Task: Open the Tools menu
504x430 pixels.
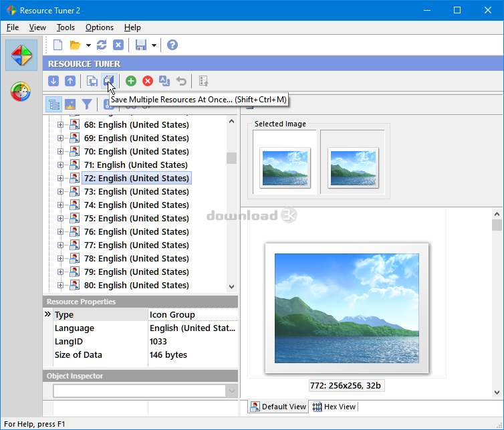Action: [x=66, y=27]
